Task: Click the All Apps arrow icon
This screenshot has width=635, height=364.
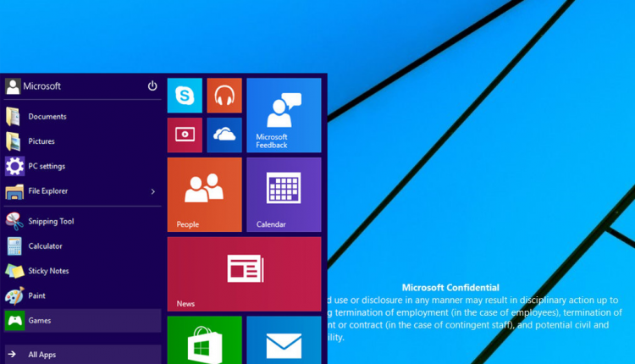Action: click(12, 355)
